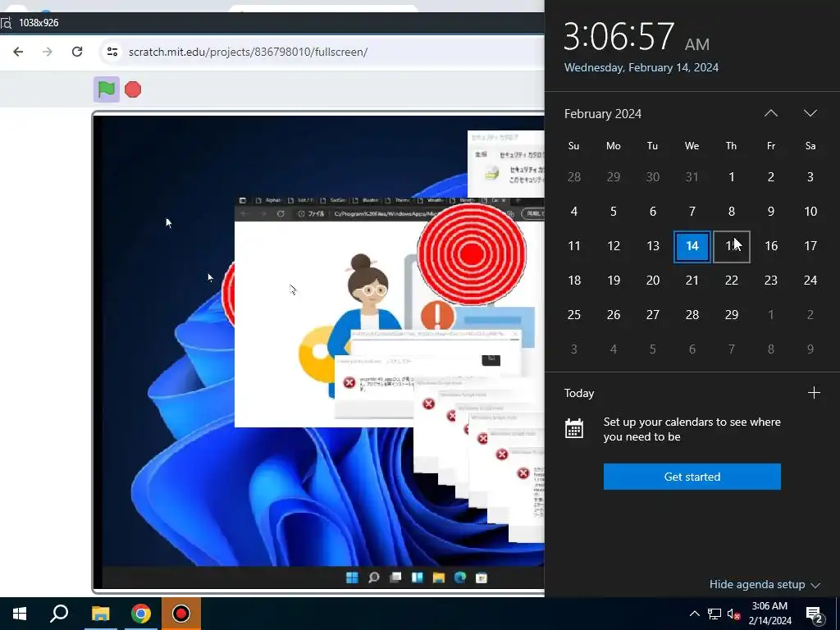Go to previous month in calendar

pyautogui.click(x=771, y=113)
